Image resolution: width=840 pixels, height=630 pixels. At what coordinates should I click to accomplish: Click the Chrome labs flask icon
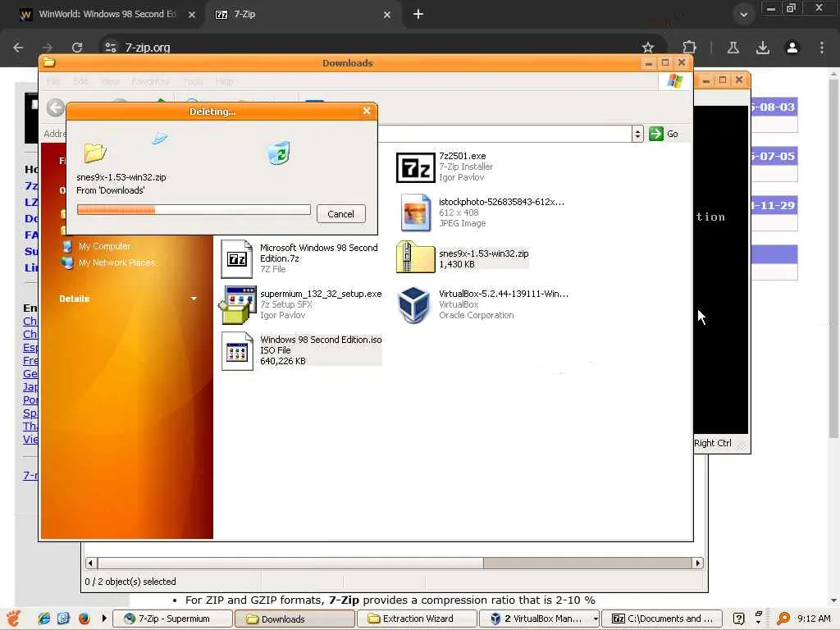(733, 47)
